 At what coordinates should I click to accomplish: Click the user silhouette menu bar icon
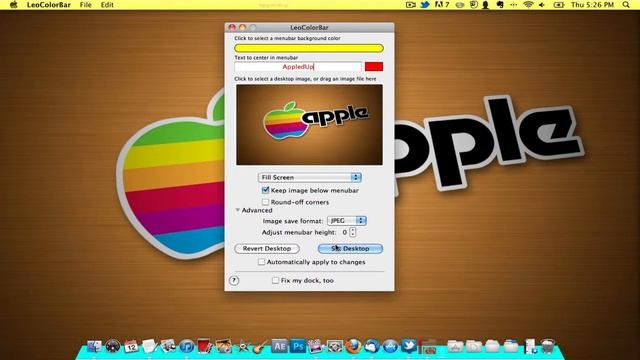pyautogui.click(x=486, y=5)
